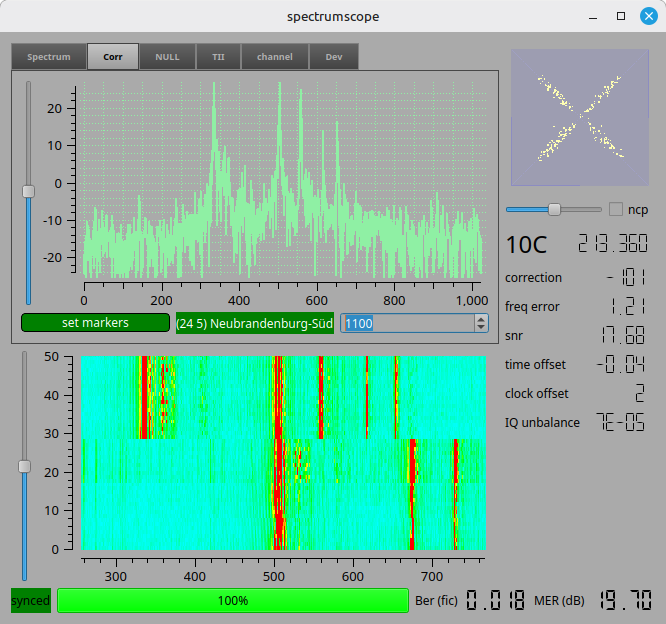Open the channel tab
Image resolution: width=666 pixels, height=624 pixels.
pyautogui.click(x=274, y=57)
